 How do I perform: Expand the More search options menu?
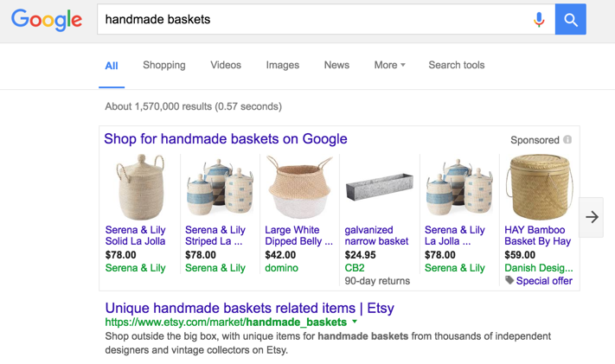point(389,65)
